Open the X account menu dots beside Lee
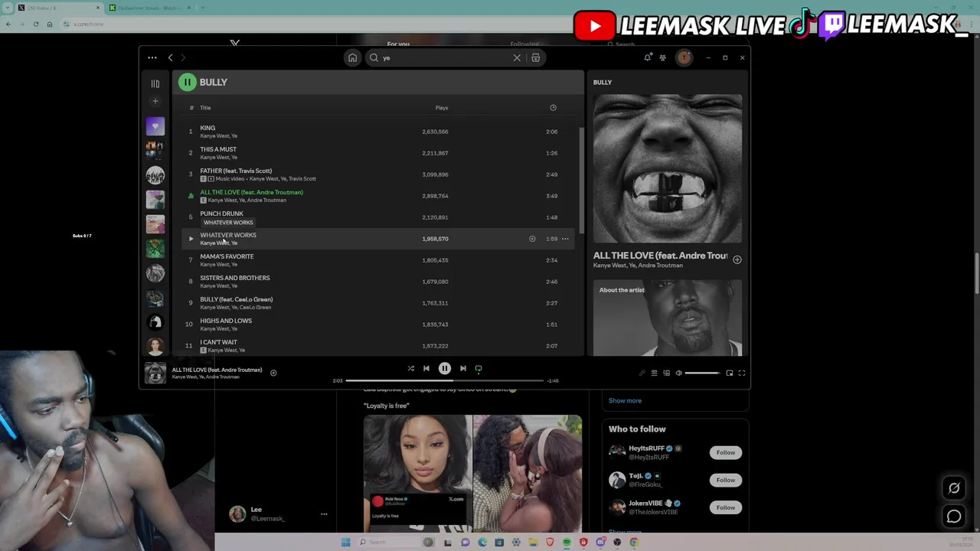Viewport: 980px width, 551px height. (x=324, y=514)
